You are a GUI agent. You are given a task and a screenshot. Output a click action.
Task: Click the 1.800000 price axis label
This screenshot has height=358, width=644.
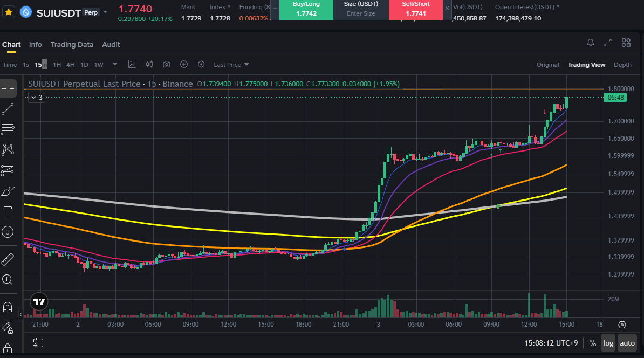(621, 88)
